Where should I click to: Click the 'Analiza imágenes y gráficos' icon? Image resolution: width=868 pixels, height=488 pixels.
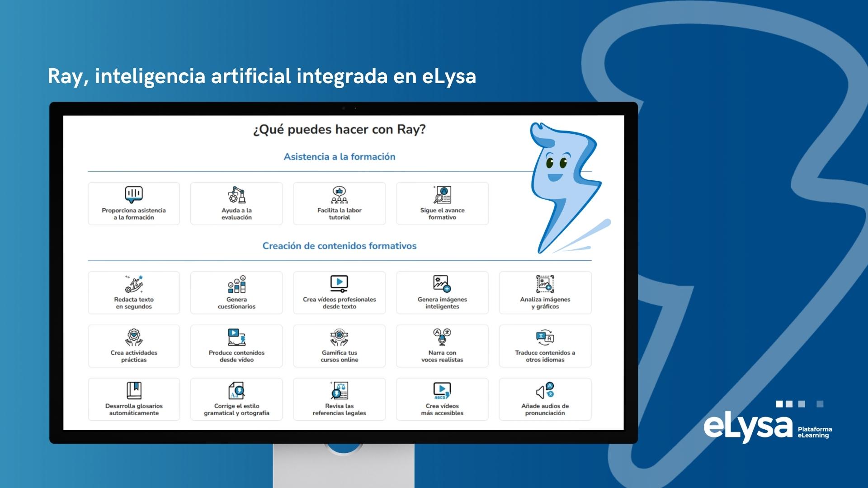pos(545,284)
